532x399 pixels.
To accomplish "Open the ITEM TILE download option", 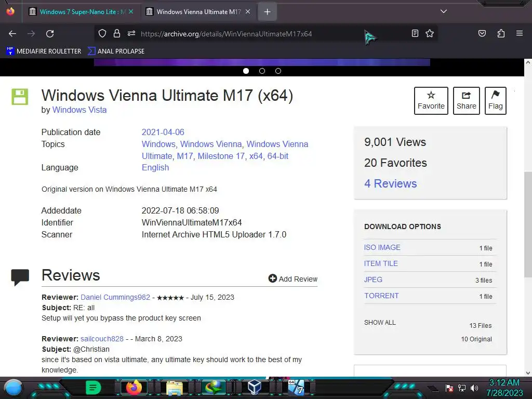I will (x=381, y=263).
